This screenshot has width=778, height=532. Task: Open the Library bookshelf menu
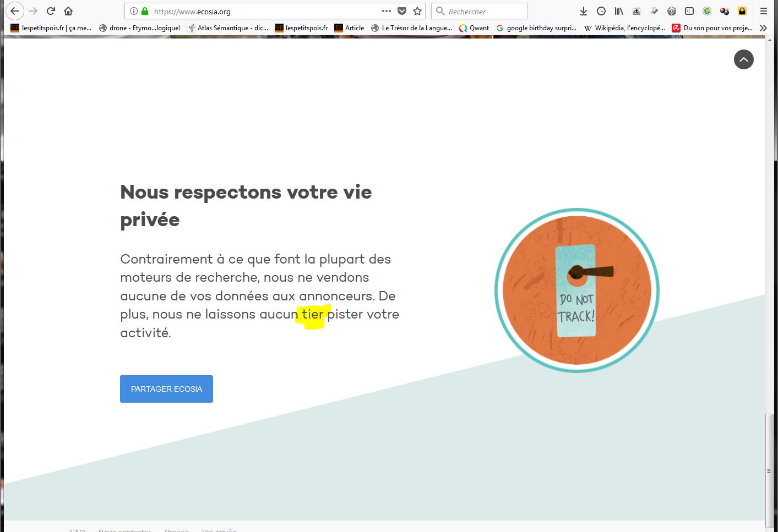619,11
